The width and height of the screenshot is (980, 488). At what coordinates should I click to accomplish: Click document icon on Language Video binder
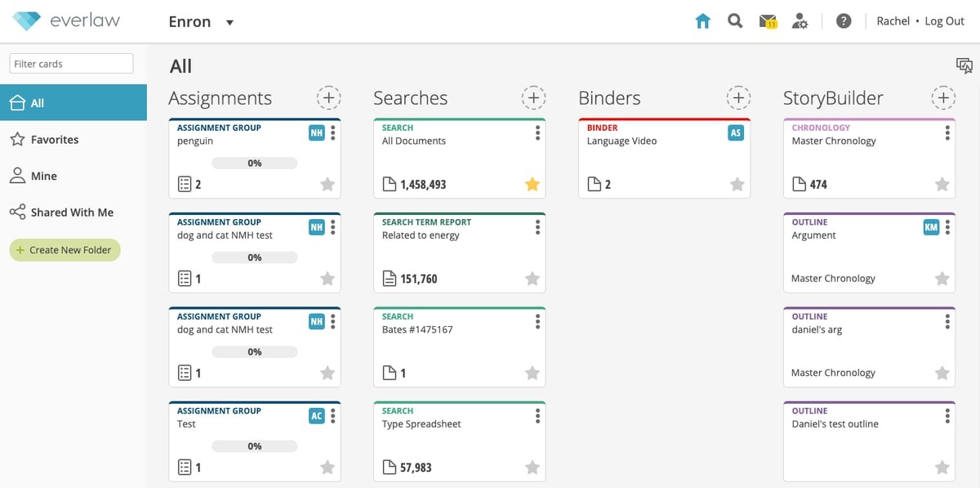[595, 185]
